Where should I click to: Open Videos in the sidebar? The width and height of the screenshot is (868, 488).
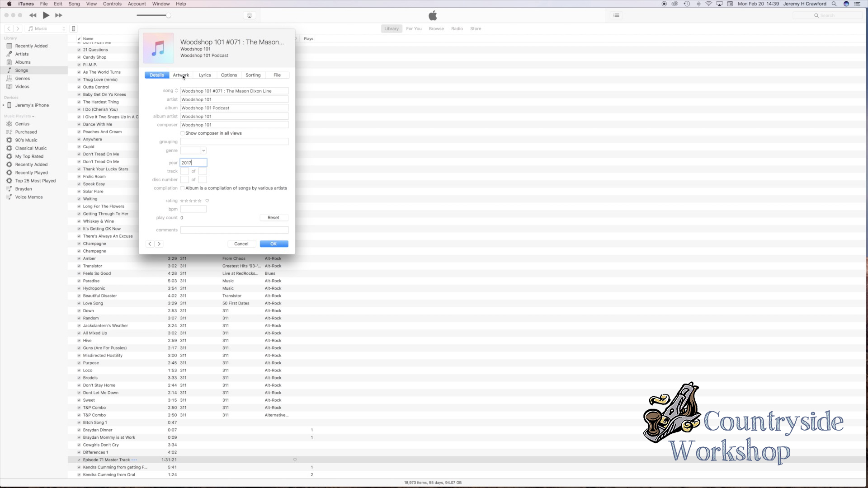click(22, 86)
